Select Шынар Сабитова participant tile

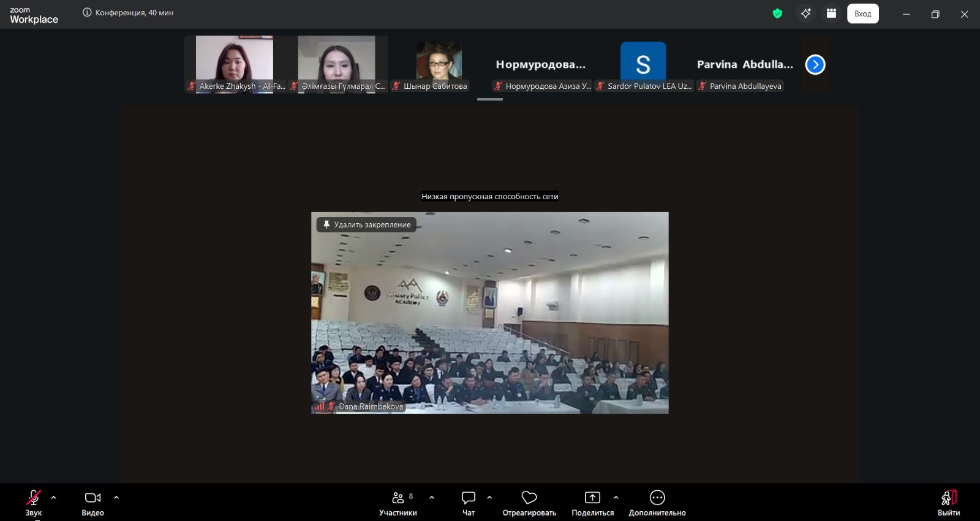click(439, 64)
